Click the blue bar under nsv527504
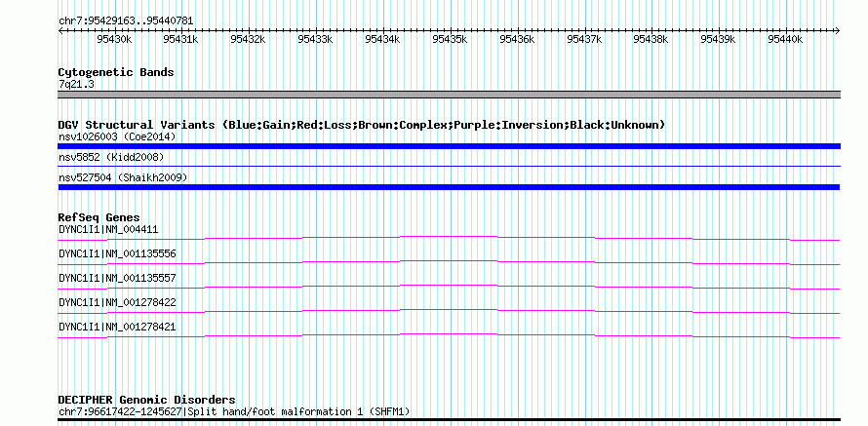This screenshot has height=426, width=868. point(449,187)
